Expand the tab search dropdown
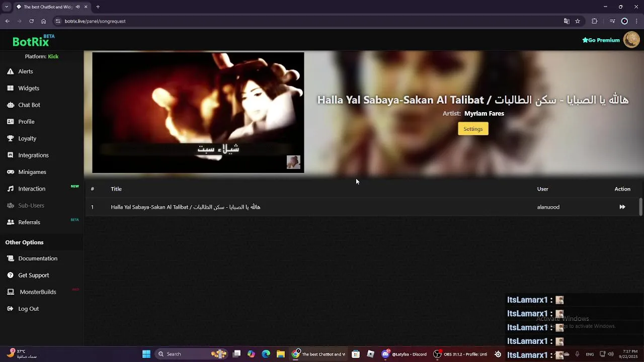 [7, 7]
